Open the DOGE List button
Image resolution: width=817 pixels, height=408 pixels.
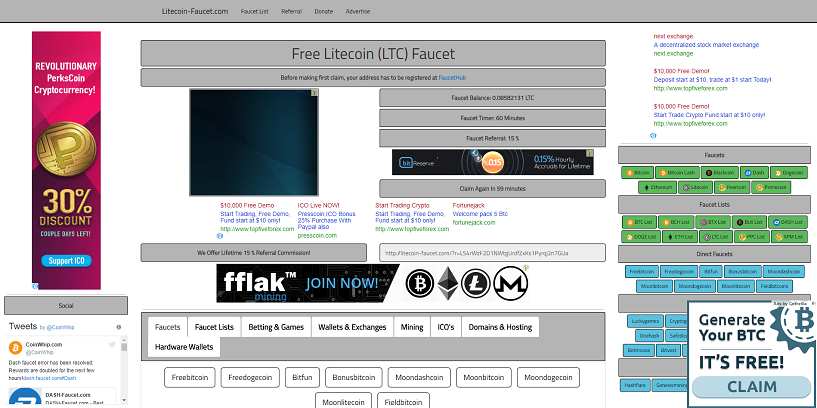pyautogui.click(x=641, y=237)
